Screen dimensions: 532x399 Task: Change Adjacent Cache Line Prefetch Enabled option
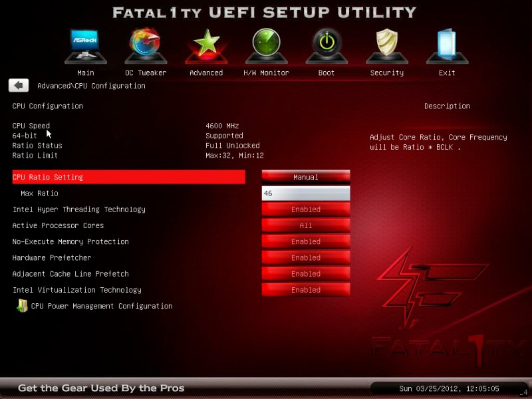(x=306, y=273)
